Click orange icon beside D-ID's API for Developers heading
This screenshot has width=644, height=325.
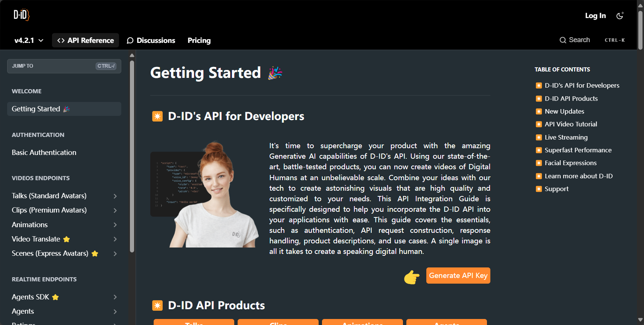(x=157, y=116)
